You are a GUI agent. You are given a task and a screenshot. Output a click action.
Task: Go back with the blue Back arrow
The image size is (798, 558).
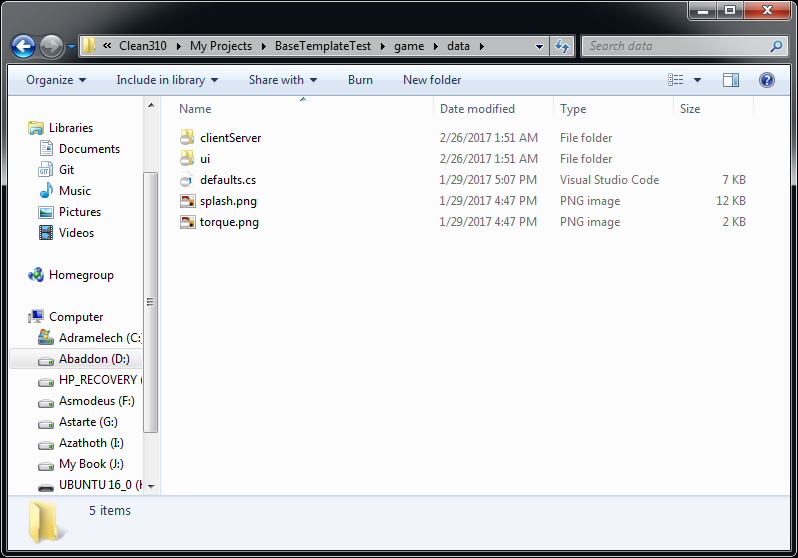[x=23, y=46]
